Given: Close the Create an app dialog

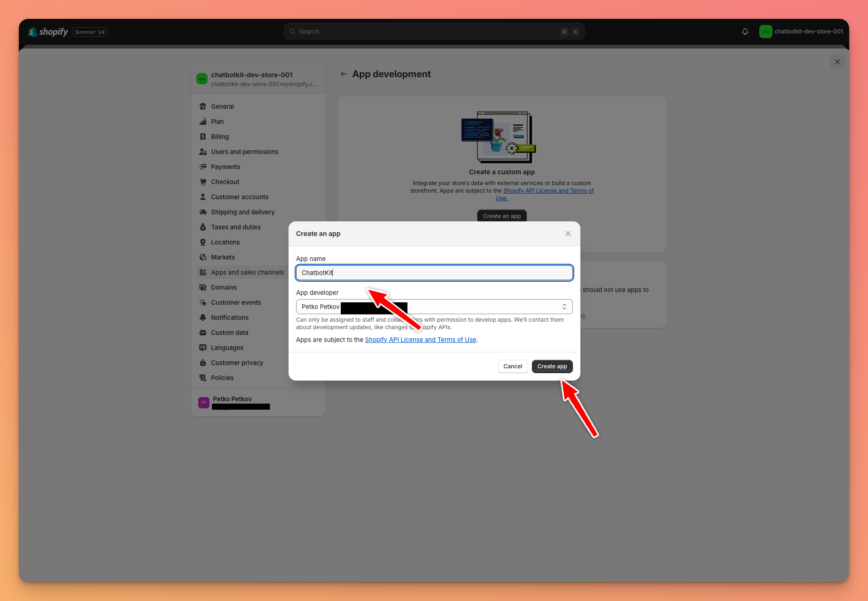Looking at the screenshot, I should coord(568,234).
